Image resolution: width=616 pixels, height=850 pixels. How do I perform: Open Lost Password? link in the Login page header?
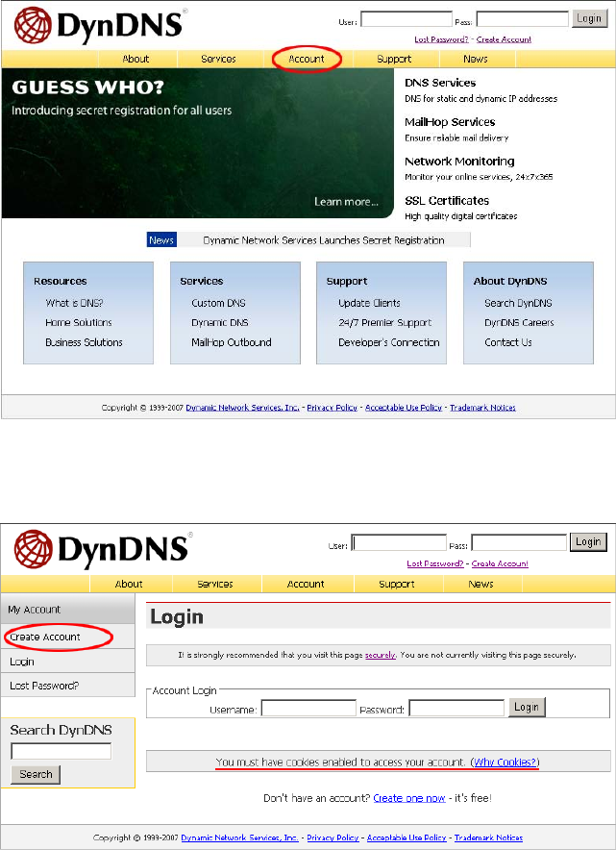[x=435, y=563]
